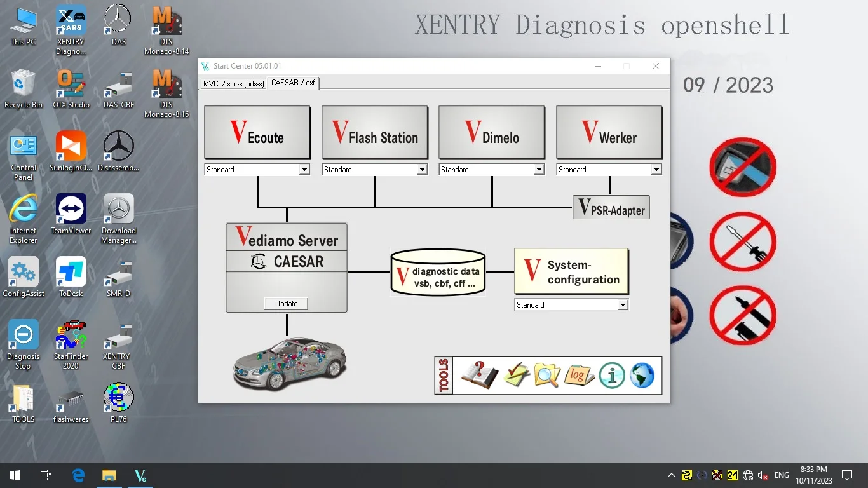The height and width of the screenshot is (488, 868).
Task: Click the diagnostic data database cylinder
Action: click(x=438, y=272)
